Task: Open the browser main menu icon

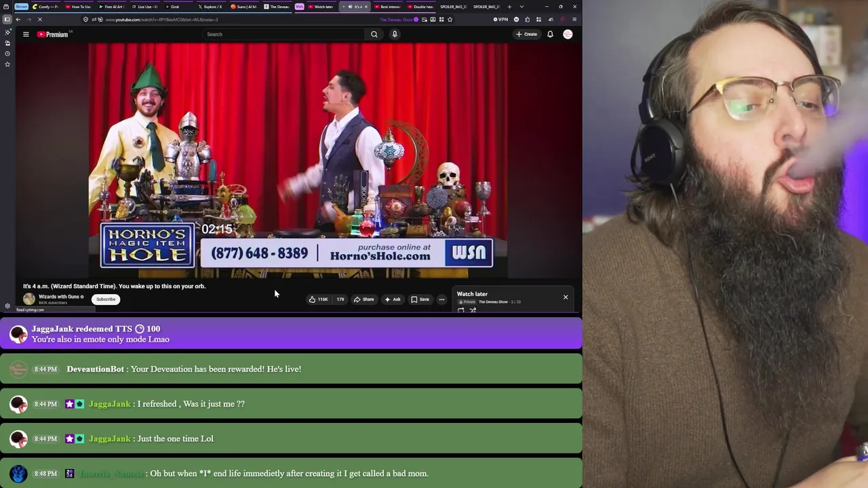Action: click(x=574, y=19)
